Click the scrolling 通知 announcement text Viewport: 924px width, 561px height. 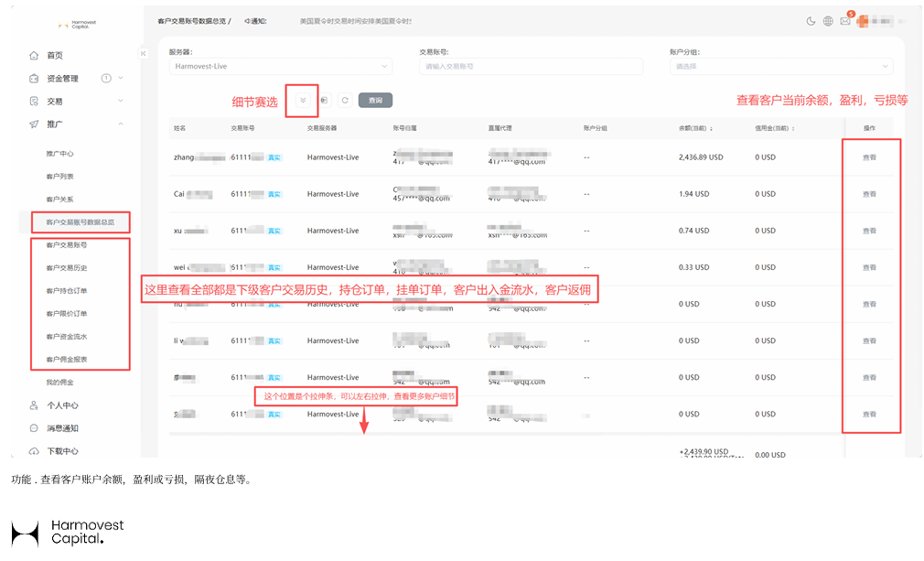point(355,21)
